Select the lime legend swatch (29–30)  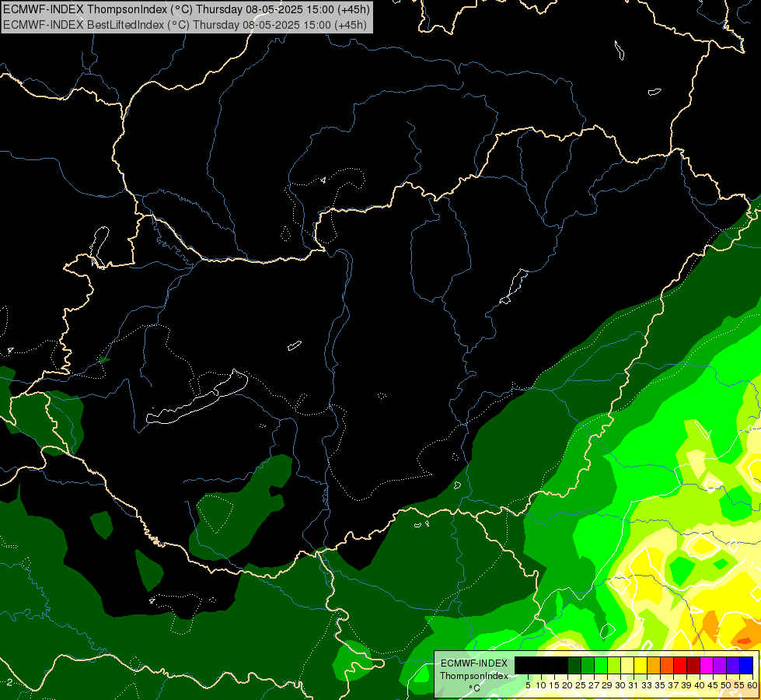click(614, 665)
